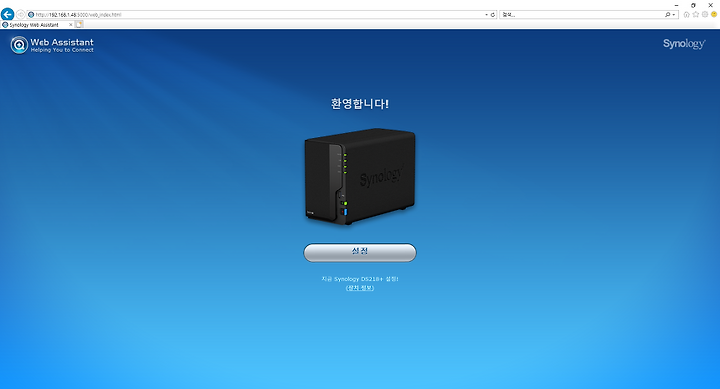
Task: Close the Synology Web Assistant tab
Action: pyautogui.click(x=71, y=25)
